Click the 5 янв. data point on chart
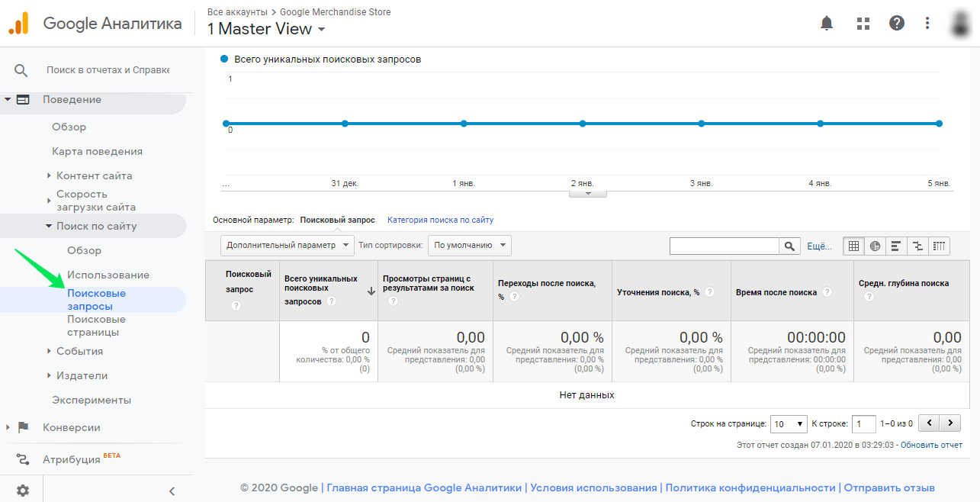The height and width of the screenshot is (502, 980). pyautogui.click(x=940, y=124)
